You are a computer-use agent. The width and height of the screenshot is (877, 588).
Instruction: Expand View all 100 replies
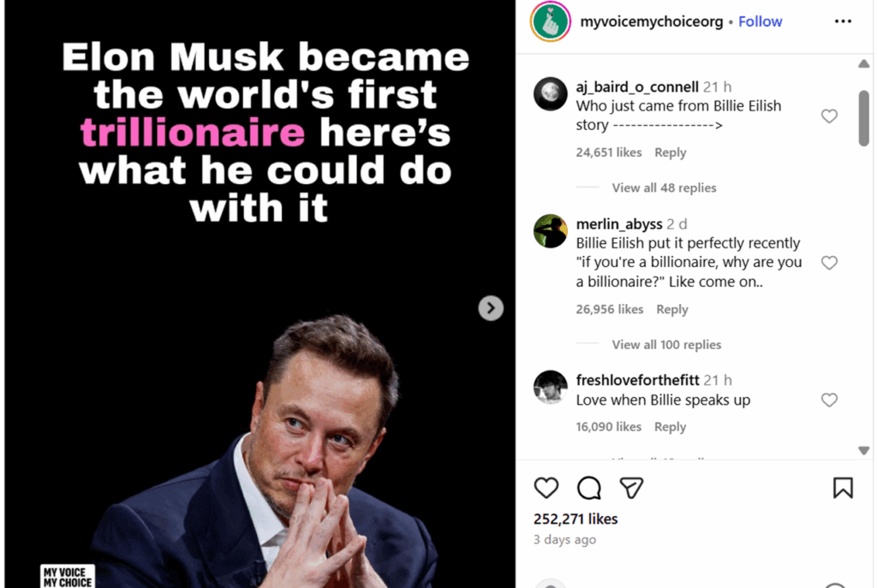[666, 344]
